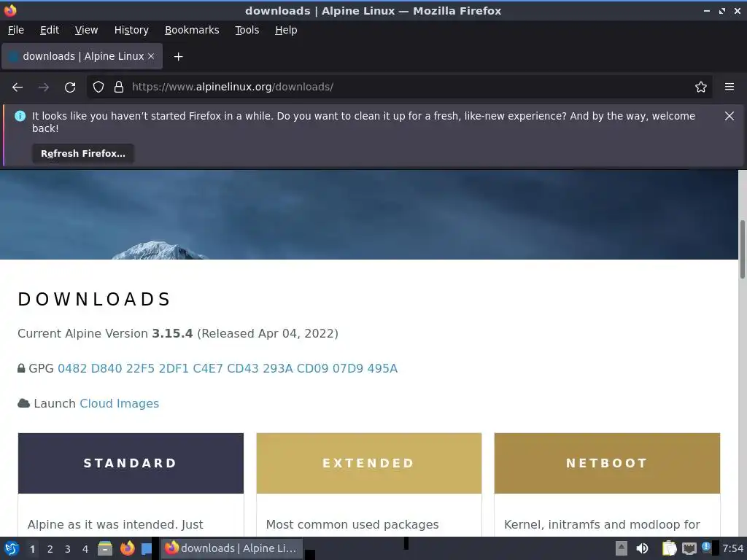
Task: Open the Edit menu
Action: click(x=50, y=30)
